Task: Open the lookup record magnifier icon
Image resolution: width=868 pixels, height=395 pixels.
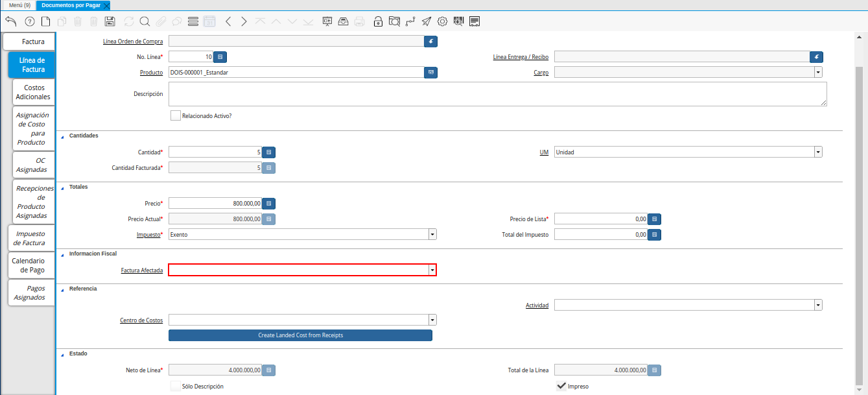Action: pyautogui.click(x=145, y=21)
